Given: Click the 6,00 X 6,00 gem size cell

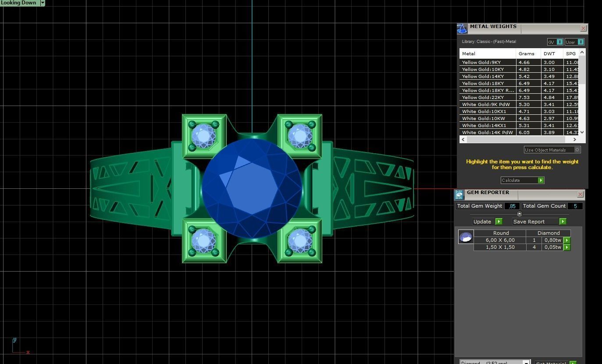Looking at the screenshot, I should click(500, 240).
